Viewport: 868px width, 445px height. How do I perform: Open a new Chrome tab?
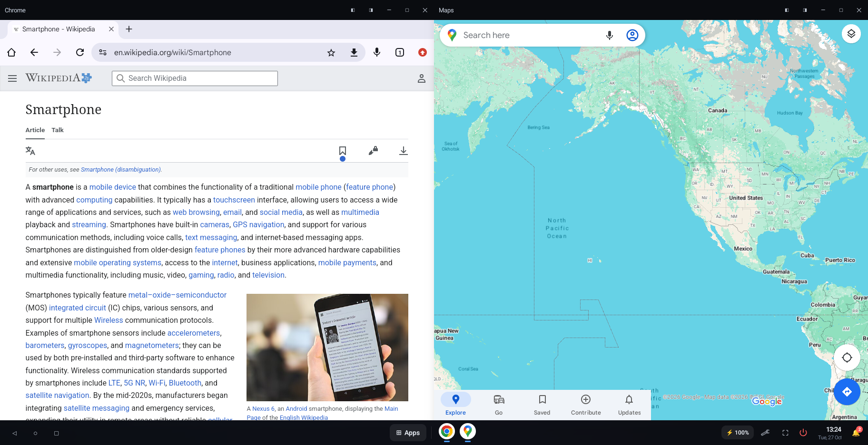pyautogui.click(x=129, y=29)
